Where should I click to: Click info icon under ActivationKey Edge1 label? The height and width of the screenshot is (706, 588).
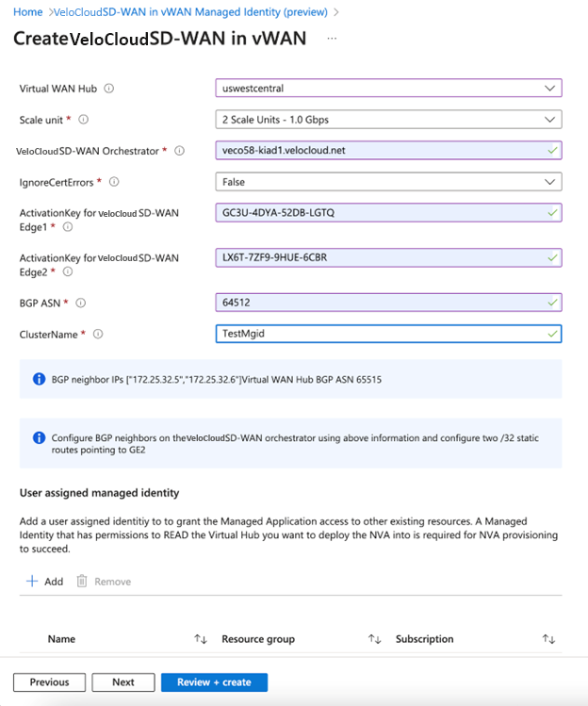click(x=66, y=228)
